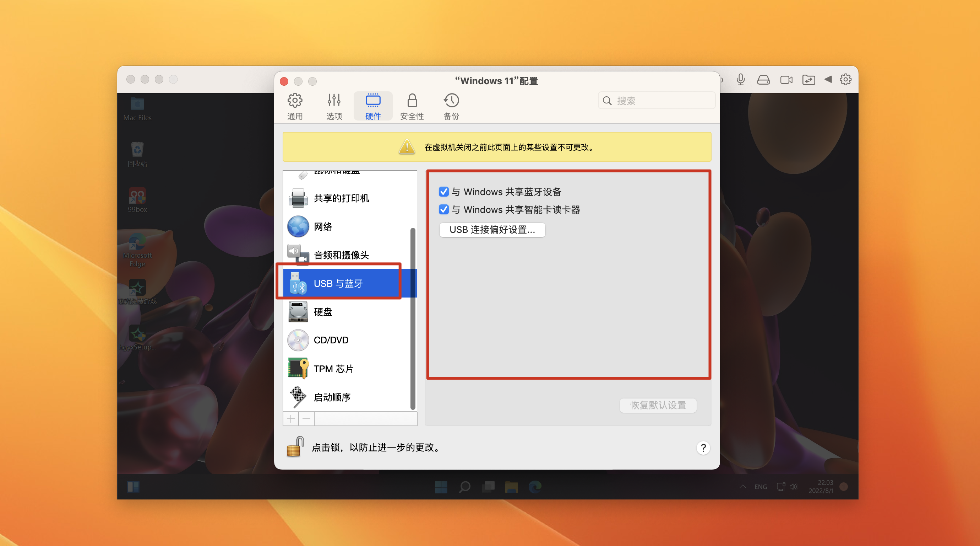Open the Backup tab
This screenshot has height=546, width=980.
(451, 106)
